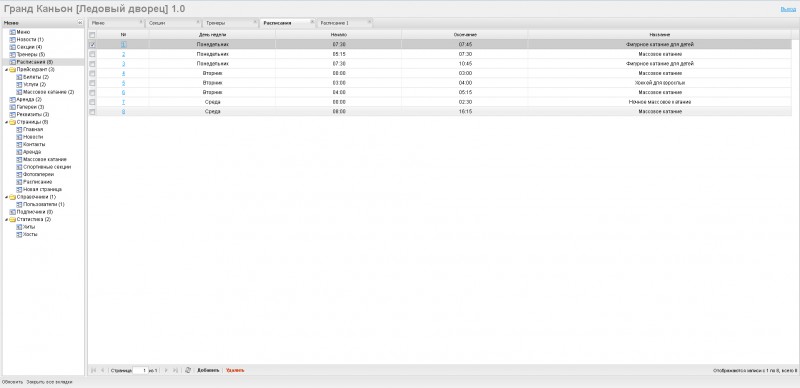Collapse the Страницы tree node arrow

click(6, 122)
